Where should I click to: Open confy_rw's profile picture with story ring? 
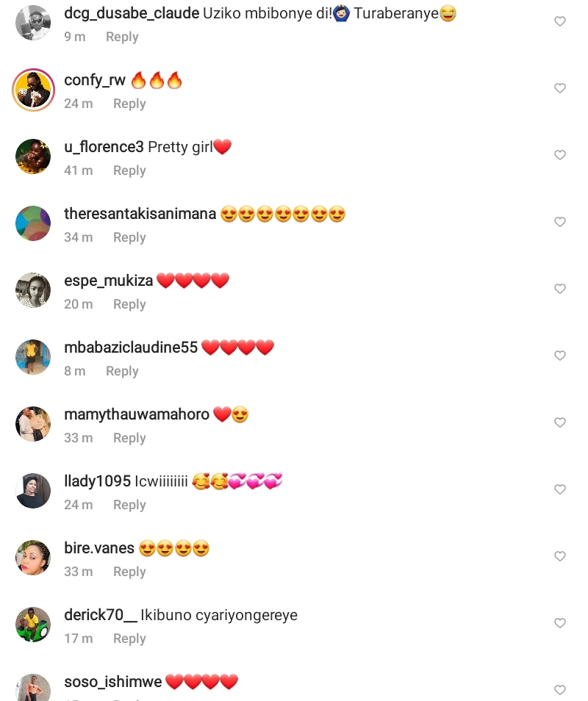pyautogui.click(x=33, y=90)
